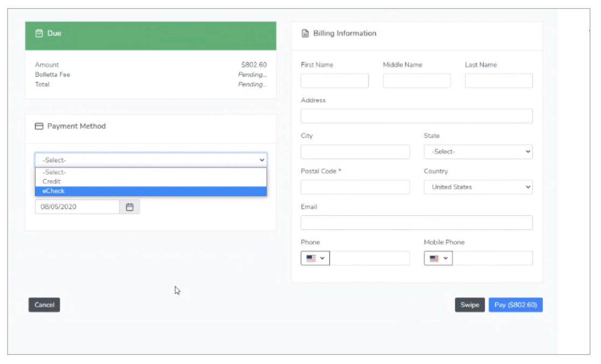Open the Phone country flag selector
This screenshot has height=364, width=601.
coord(315,258)
